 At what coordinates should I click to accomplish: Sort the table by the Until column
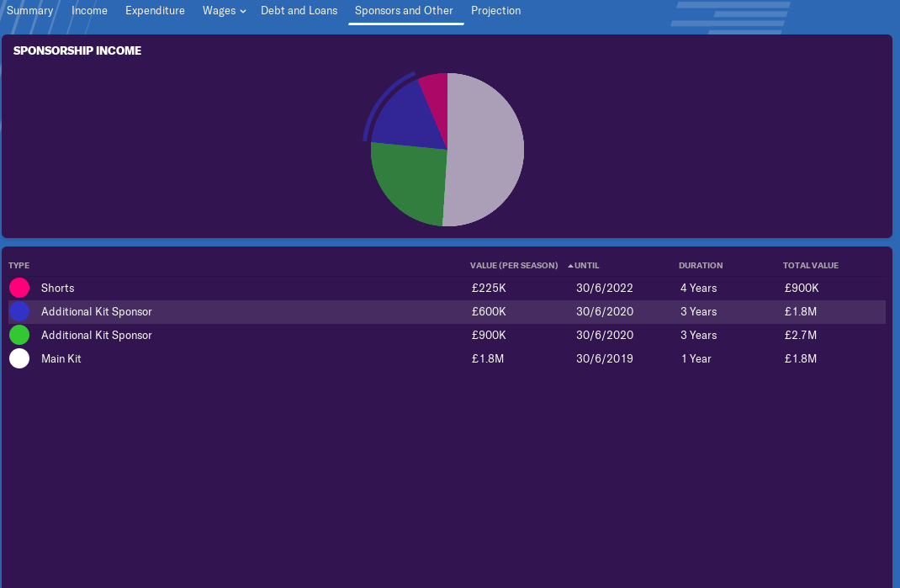[586, 266]
